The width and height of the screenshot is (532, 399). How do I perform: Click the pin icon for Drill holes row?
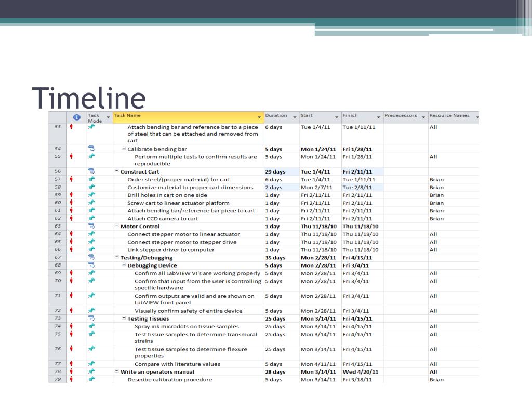91,194
